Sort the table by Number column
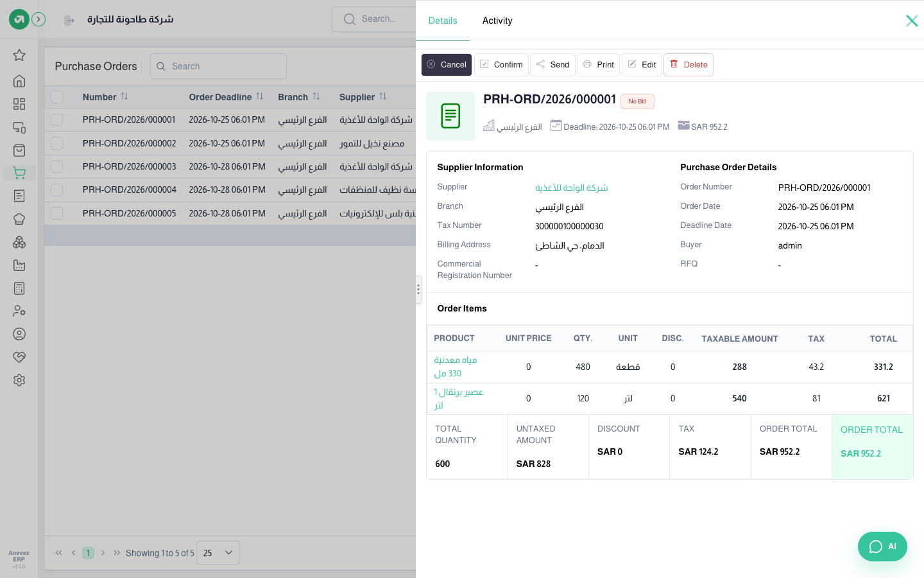 click(x=124, y=97)
